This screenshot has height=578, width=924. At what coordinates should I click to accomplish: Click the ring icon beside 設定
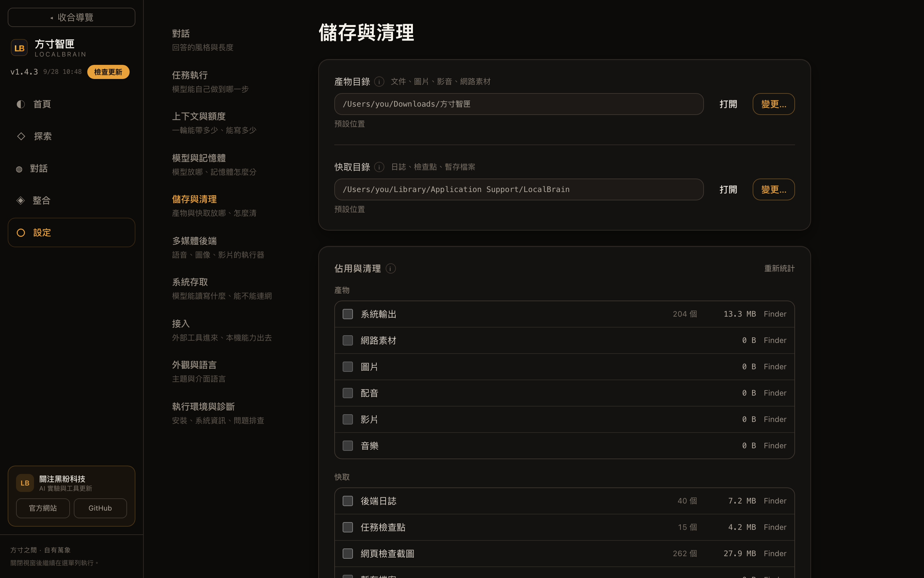(21, 232)
